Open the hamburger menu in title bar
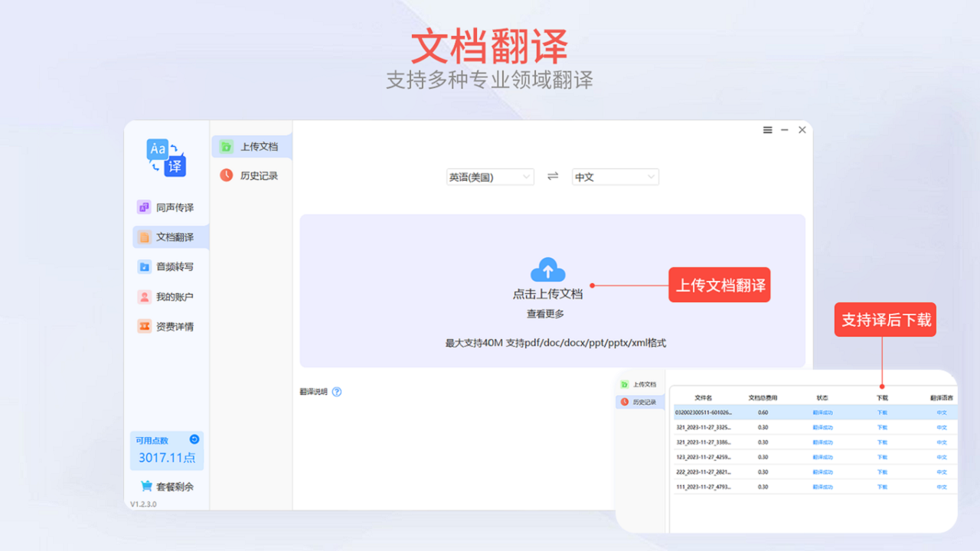Screen dimensions: 980x551 coord(767,129)
